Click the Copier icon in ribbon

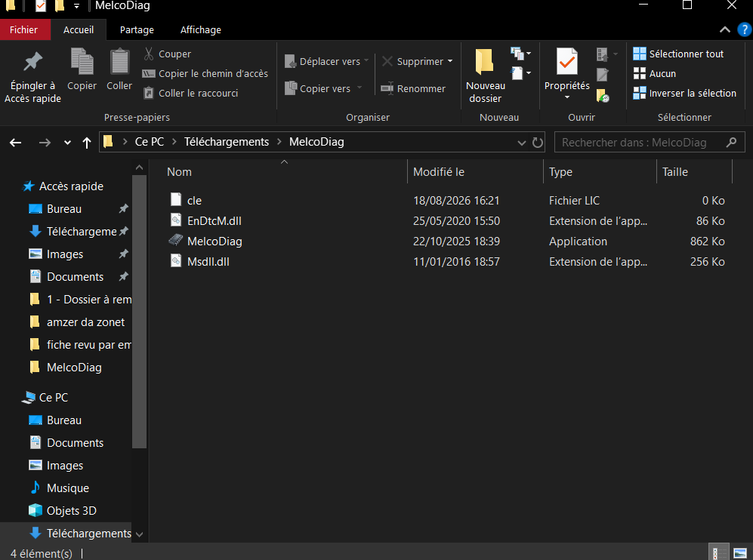tap(82, 61)
